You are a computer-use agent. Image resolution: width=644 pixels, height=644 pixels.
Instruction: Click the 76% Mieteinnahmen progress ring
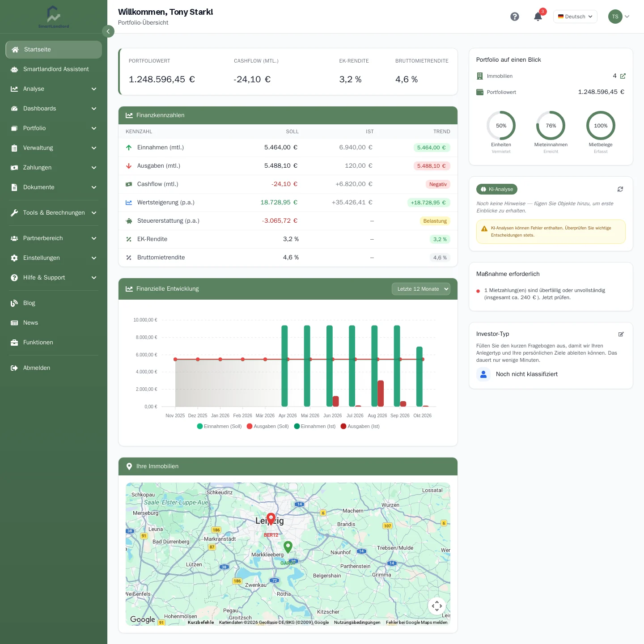point(551,126)
